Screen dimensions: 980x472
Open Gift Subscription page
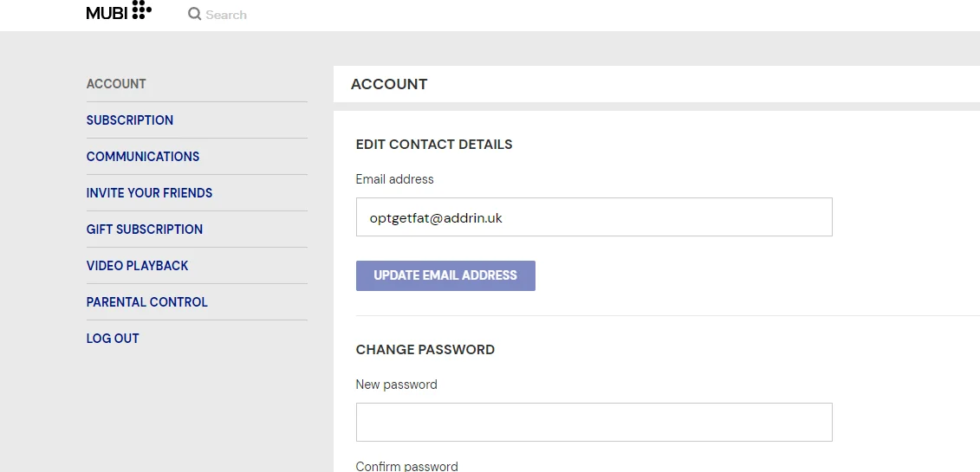tap(145, 230)
